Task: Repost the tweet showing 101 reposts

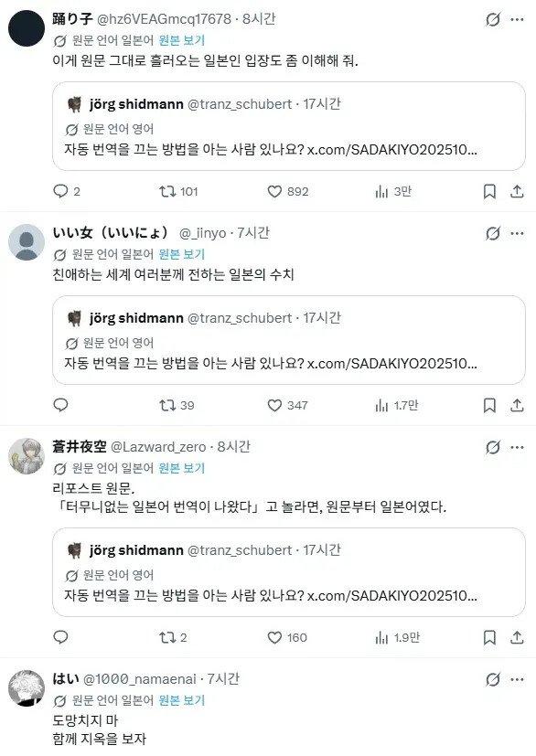Action: [x=178, y=191]
